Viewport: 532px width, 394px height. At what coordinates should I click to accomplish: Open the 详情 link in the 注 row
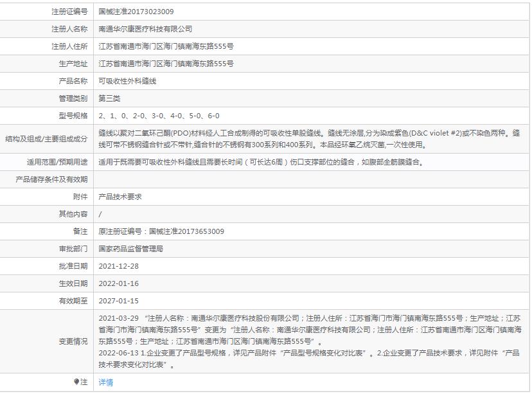pyautogui.click(x=105, y=382)
